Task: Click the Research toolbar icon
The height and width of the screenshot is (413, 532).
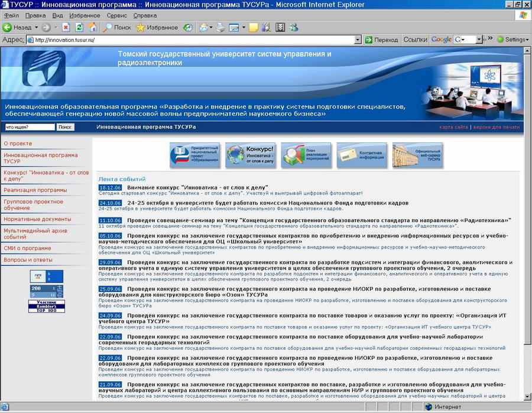Action: (267, 27)
